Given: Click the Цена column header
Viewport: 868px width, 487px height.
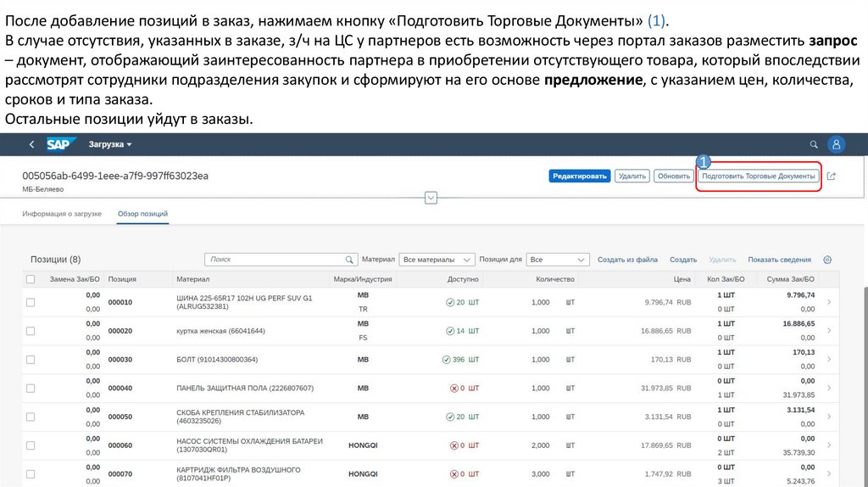Looking at the screenshot, I should [682, 279].
